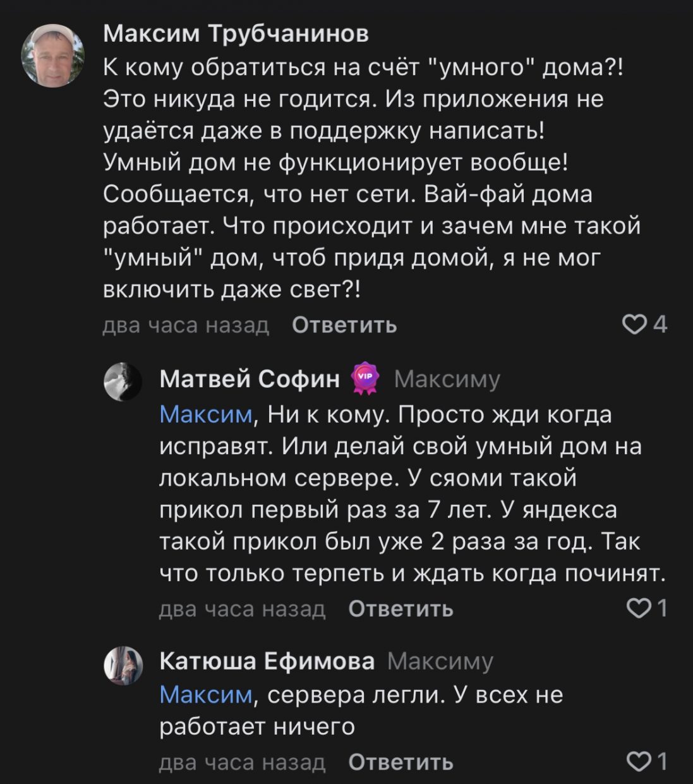Tap like count 4 on top comment
This screenshot has height=784, width=693.
pyautogui.click(x=660, y=325)
